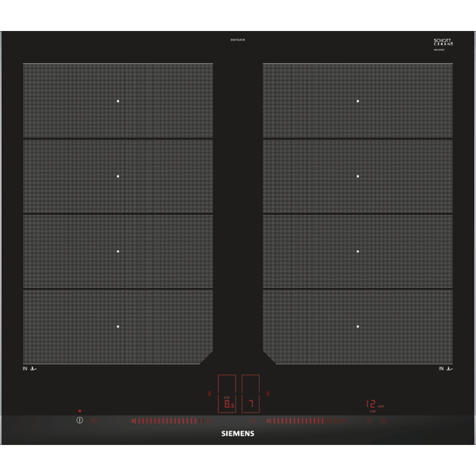
Task: Select the second-from-top right cooking zone
Action: 358,176
